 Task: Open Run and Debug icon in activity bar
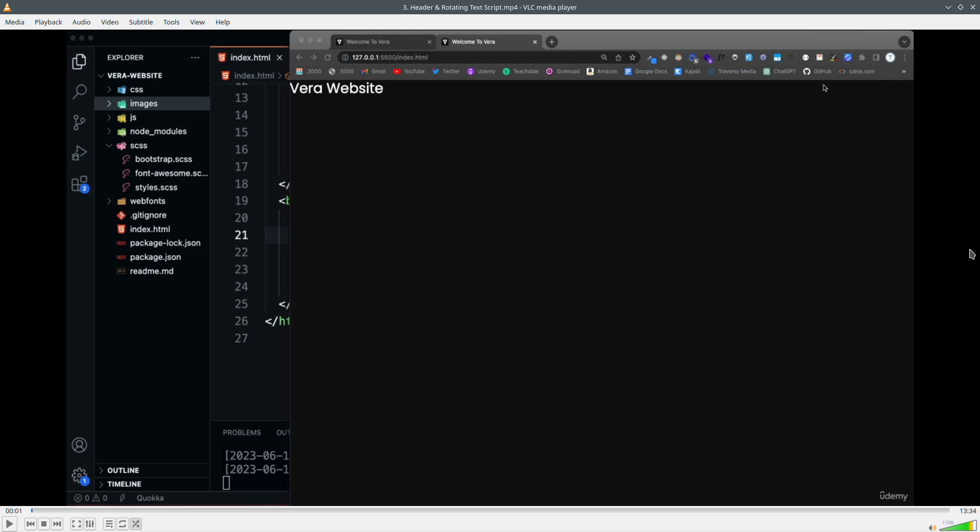click(x=79, y=153)
